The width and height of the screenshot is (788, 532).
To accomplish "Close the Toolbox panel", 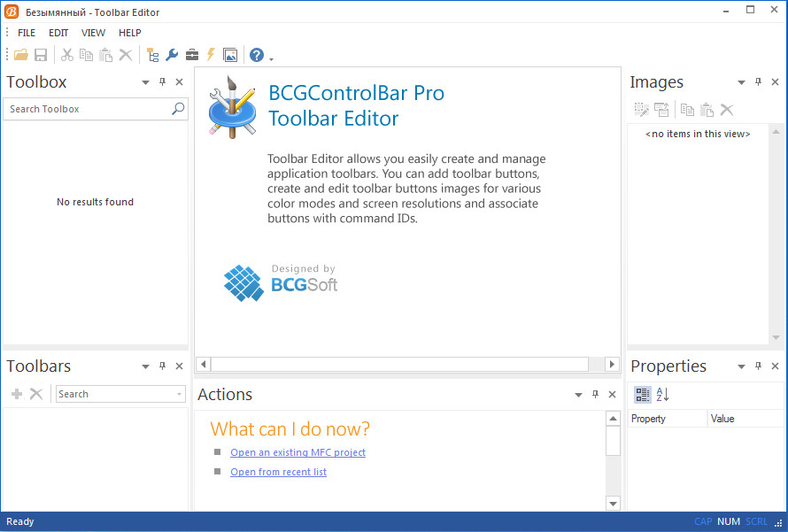I will [180, 82].
